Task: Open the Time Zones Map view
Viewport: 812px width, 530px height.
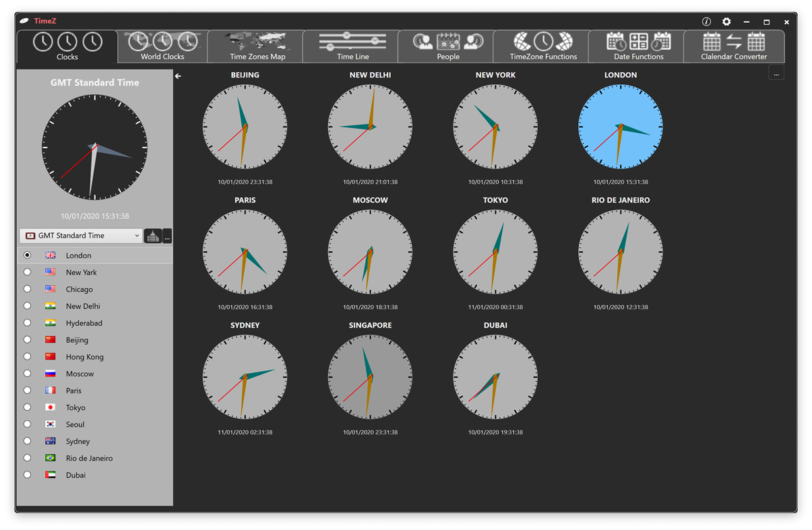Action: tap(254, 46)
